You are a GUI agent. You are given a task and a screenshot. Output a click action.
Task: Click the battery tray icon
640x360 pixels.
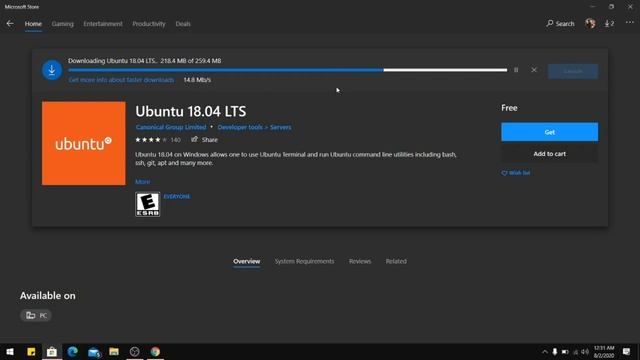pyautogui.click(x=565, y=352)
